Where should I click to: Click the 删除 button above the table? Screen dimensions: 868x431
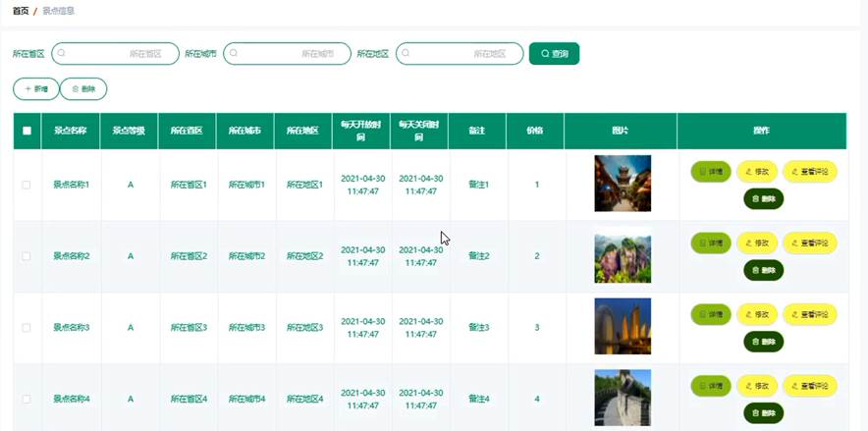pos(83,89)
